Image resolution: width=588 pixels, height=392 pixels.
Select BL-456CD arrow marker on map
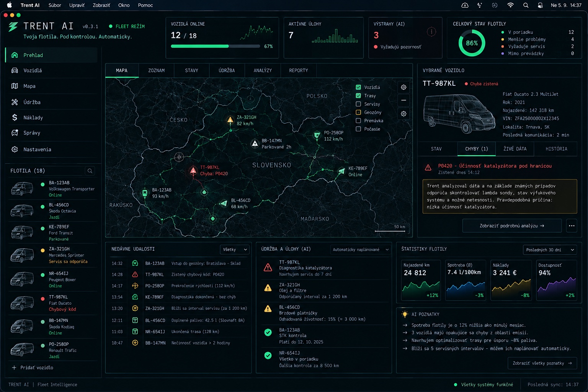click(224, 203)
